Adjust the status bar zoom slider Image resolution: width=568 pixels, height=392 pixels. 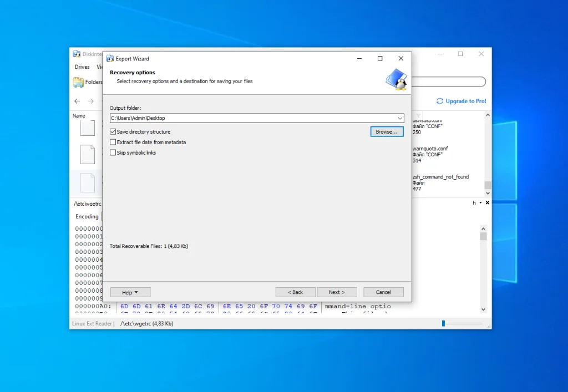(x=444, y=323)
